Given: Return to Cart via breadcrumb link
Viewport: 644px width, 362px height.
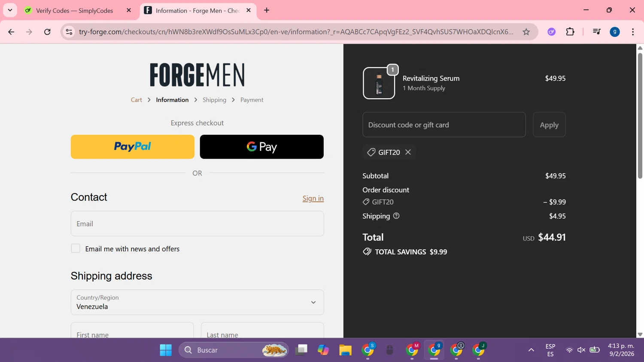Looking at the screenshot, I should (x=137, y=100).
